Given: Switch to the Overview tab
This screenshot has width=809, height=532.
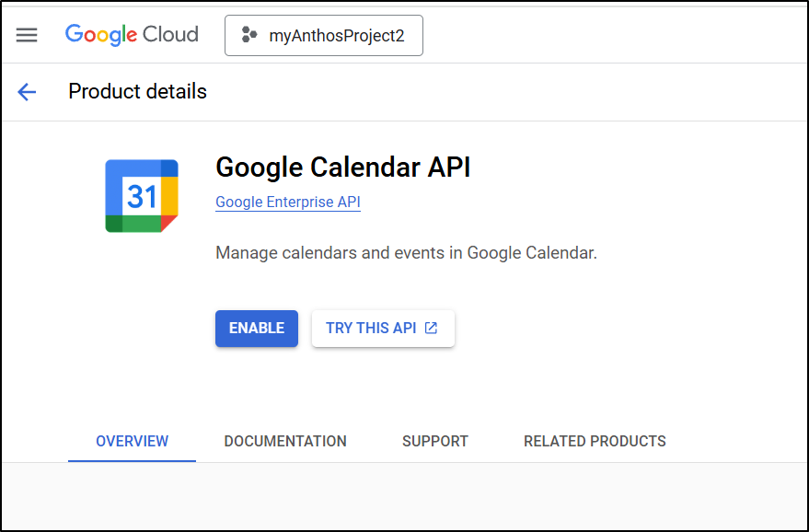Looking at the screenshot, I should click(x=133, y=441).
